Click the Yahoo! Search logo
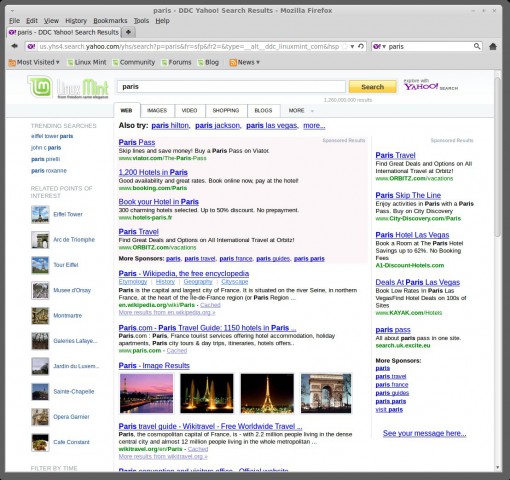The image size is (510, 480). coord(430,86)
